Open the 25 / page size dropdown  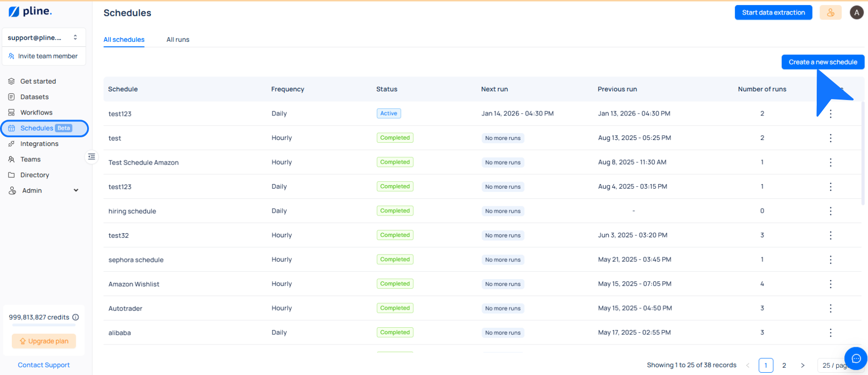tap(834, 365)
